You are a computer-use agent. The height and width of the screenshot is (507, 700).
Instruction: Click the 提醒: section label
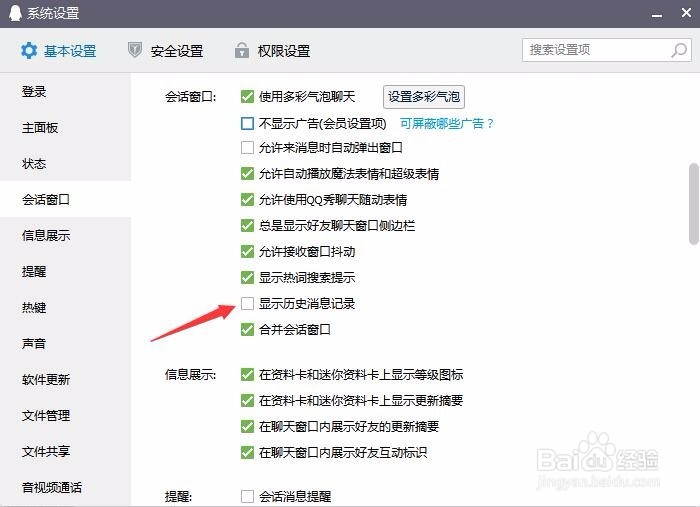[x=179, y=496]
